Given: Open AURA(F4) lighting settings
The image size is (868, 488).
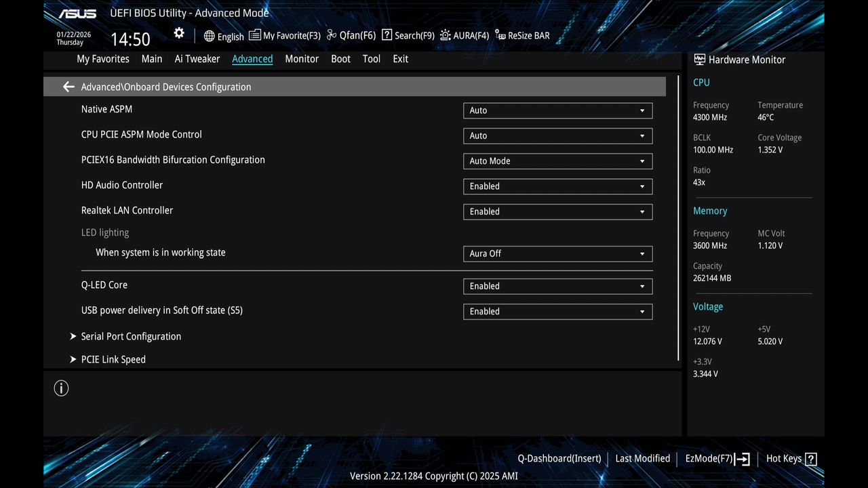Looking at the screenshot, I should coord(465,35).
